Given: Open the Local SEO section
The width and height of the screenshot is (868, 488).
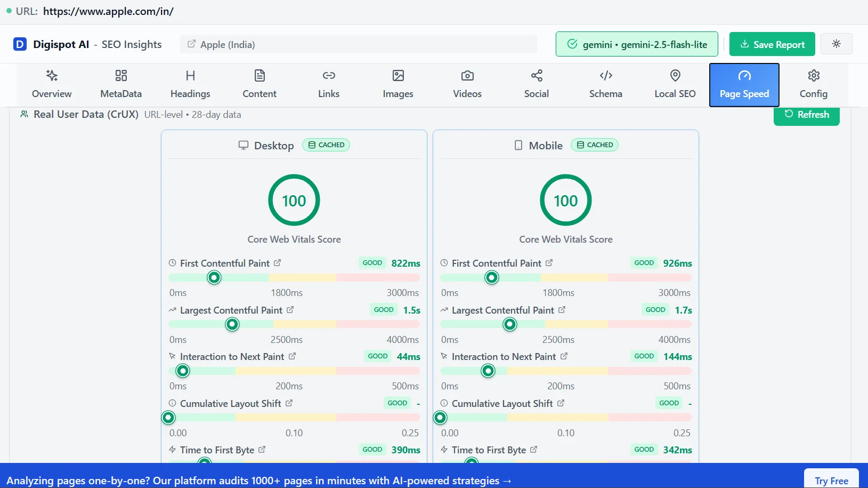Looking at the screenshot, I should pos(674,84).
